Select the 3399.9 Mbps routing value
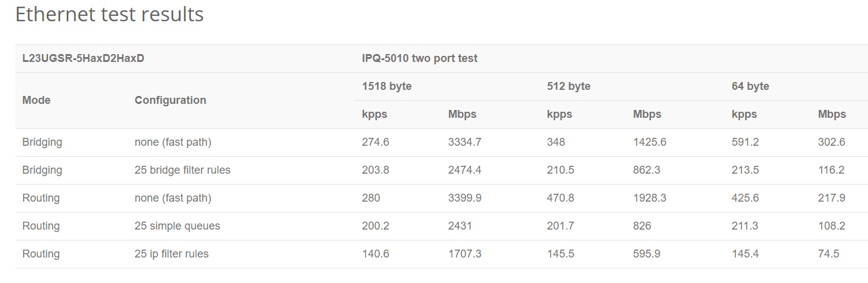The image size is (868, 283). pos(464,198)
